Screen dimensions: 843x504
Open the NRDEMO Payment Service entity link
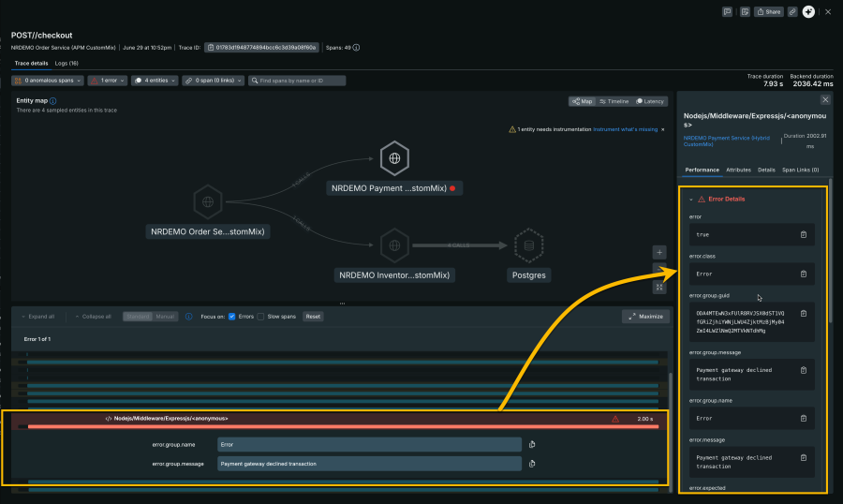(727, 141)
